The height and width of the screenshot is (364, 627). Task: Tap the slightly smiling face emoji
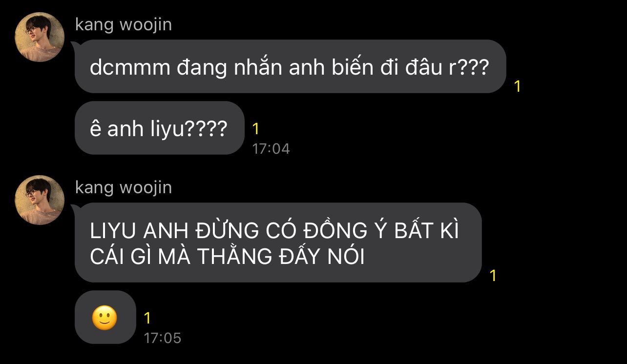pos(105,318)
